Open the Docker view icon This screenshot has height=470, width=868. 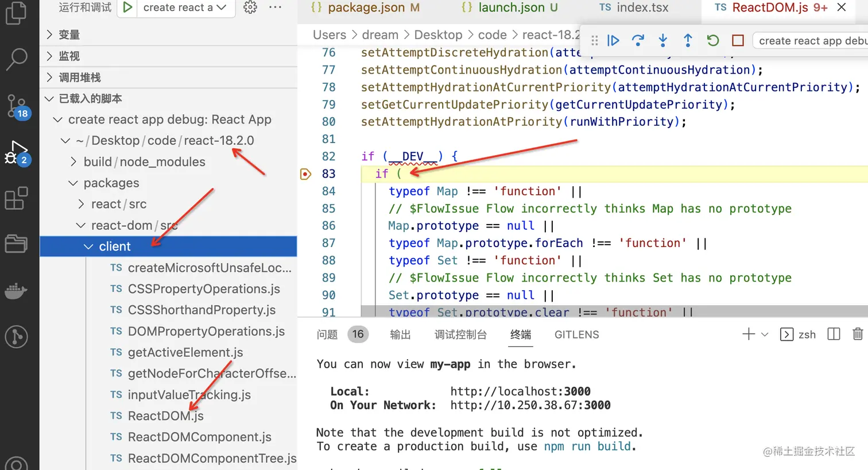point(16,291)
